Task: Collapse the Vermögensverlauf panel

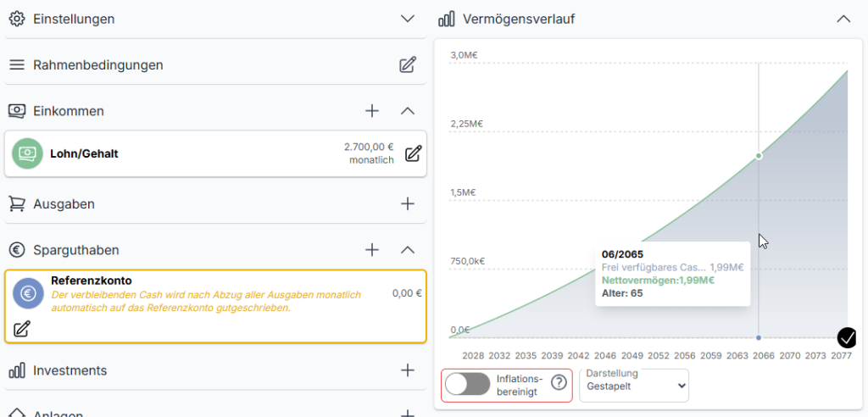Action: [843, 19]
